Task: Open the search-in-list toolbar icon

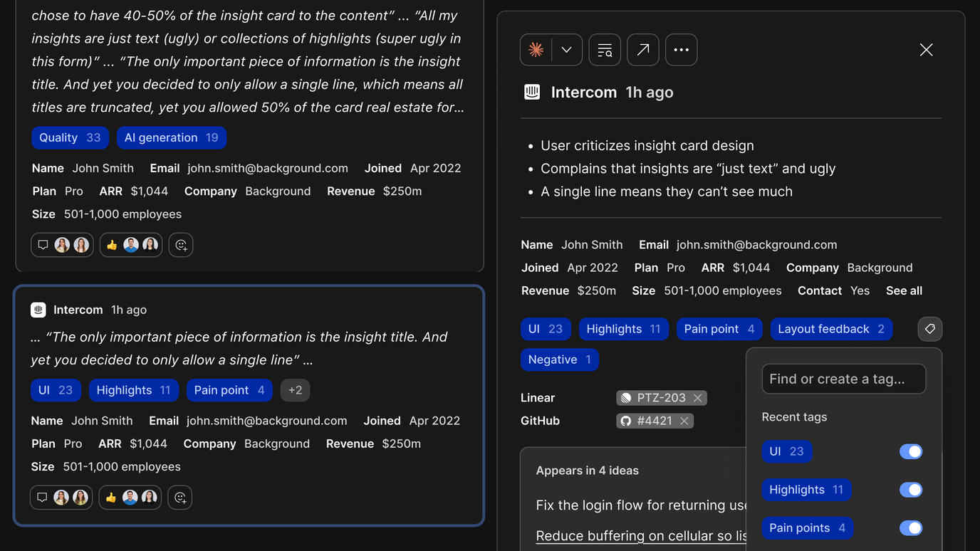Action: 605,50
